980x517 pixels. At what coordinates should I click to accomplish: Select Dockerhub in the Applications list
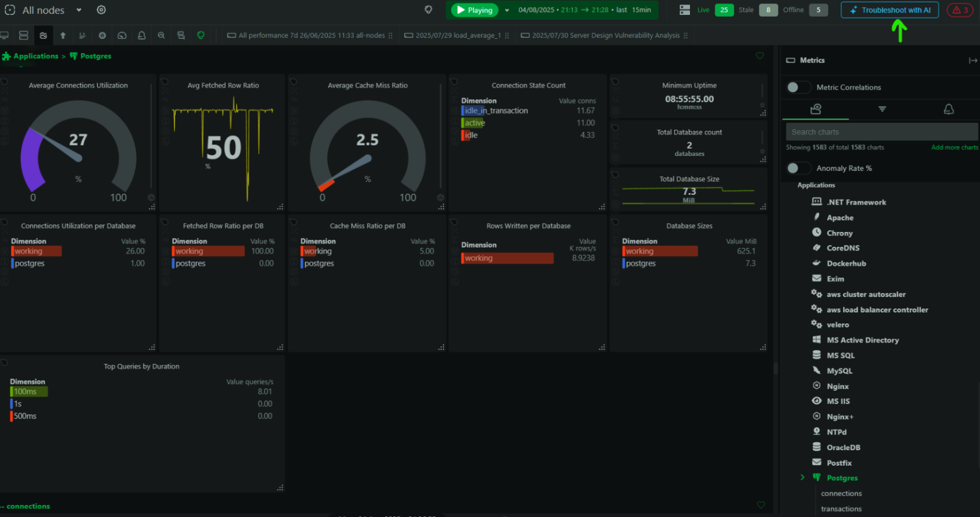tap(846, 264)
